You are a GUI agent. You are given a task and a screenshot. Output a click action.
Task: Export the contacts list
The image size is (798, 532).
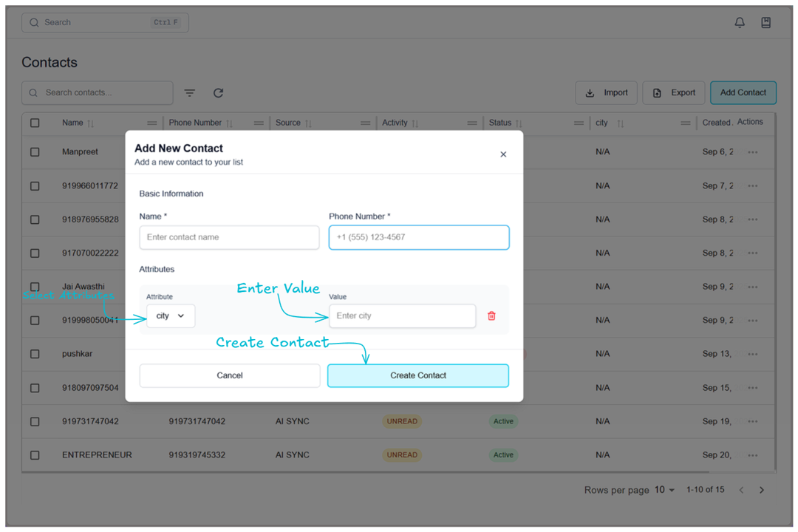tap(673, 92)
